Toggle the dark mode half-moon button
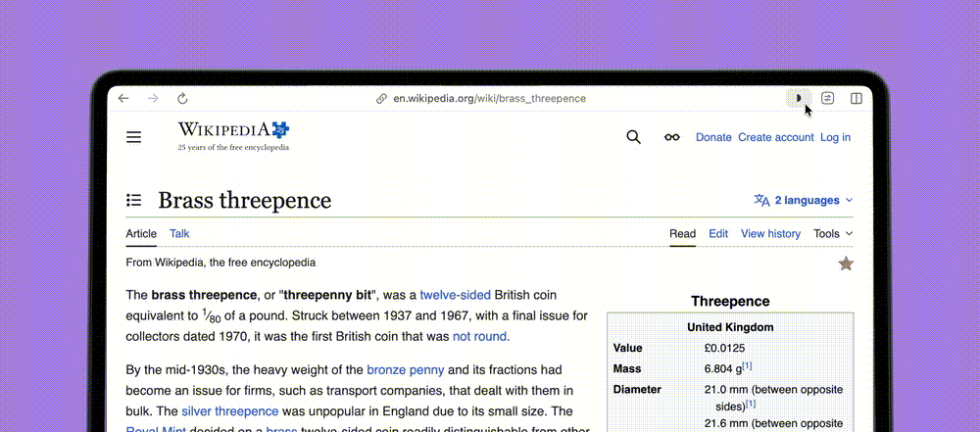This screenshot has height=432, width=980. click(x=800, y=98)
